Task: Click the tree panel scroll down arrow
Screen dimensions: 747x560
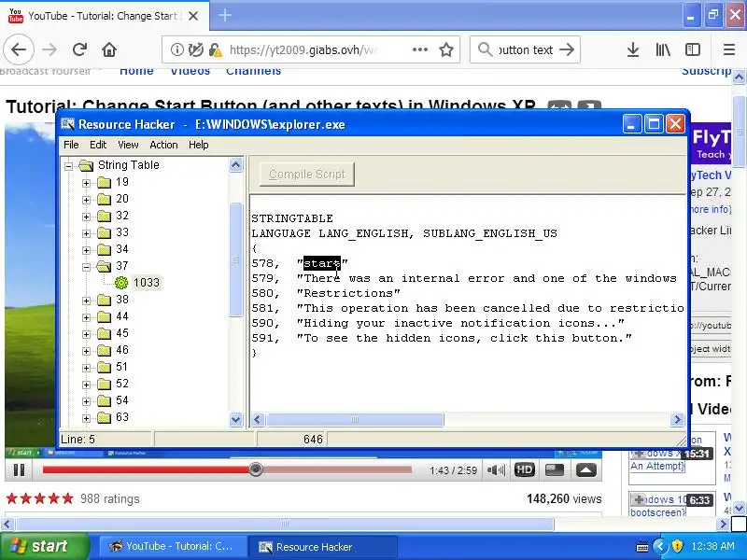Action: tap(236, 419)
